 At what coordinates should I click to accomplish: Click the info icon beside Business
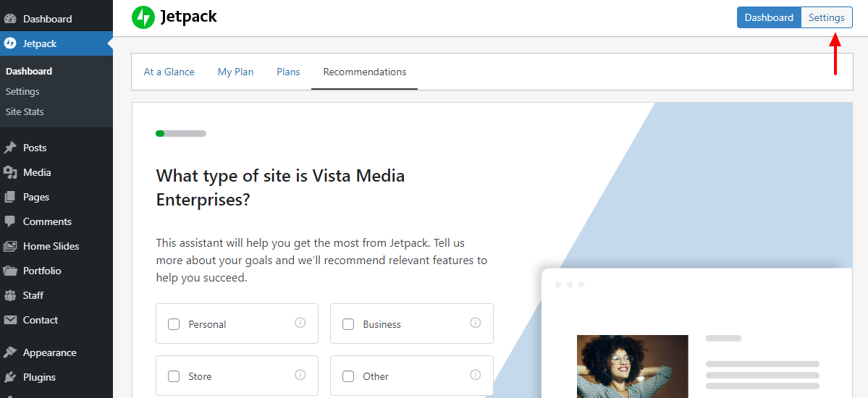475,323
